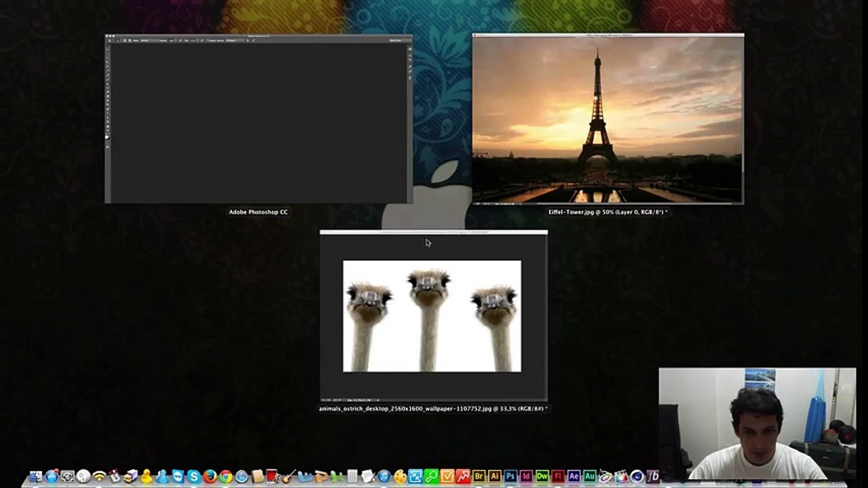
Task: Launch Adobe InDesign from the dock
Action: (526, 476)
